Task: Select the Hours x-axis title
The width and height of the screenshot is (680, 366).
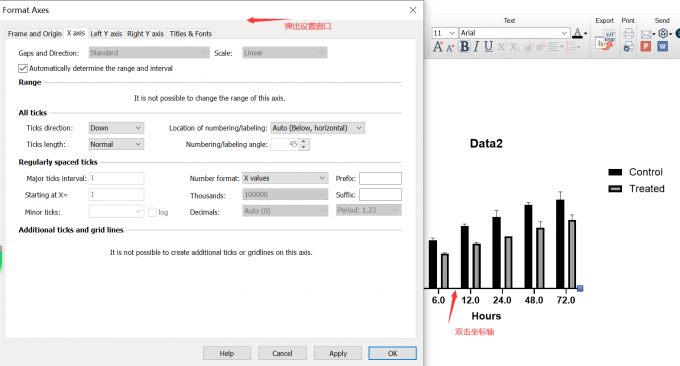Action: 486,316
